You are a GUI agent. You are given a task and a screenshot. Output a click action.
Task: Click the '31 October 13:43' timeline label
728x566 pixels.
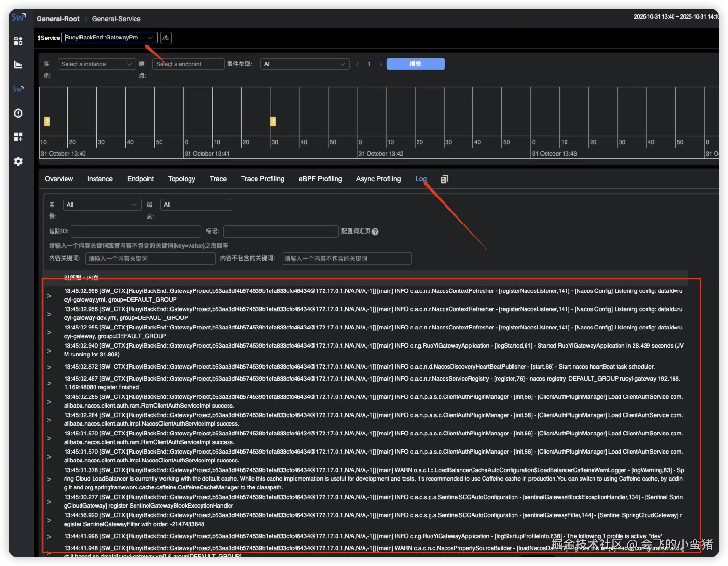click(554, 154)
